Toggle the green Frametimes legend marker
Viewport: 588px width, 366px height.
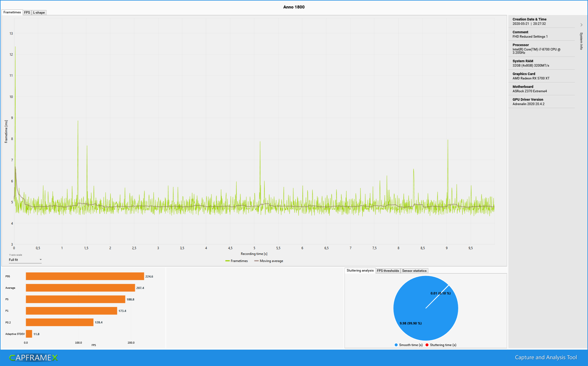point(228,261)
